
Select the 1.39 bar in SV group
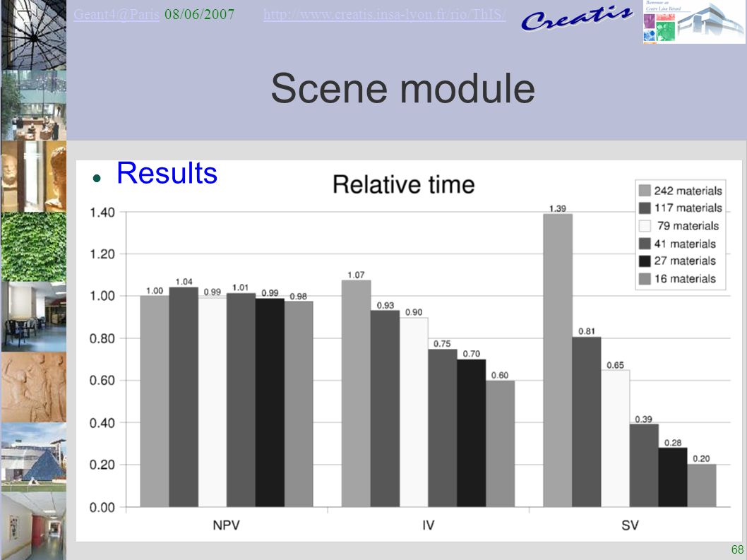pos(558,360)
